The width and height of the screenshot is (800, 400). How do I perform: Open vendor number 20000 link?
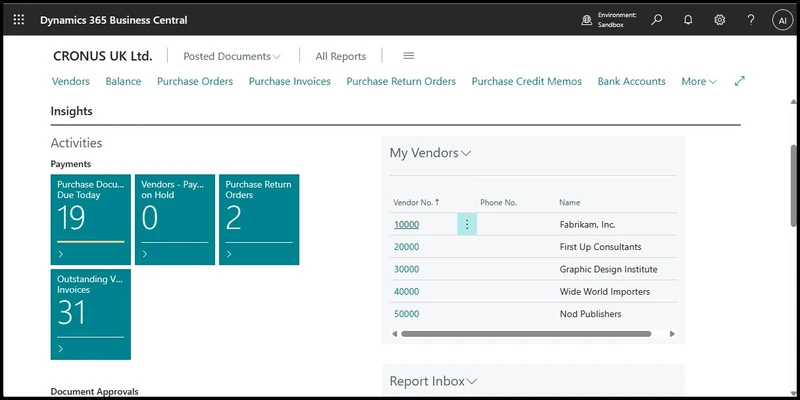[407, 247]
